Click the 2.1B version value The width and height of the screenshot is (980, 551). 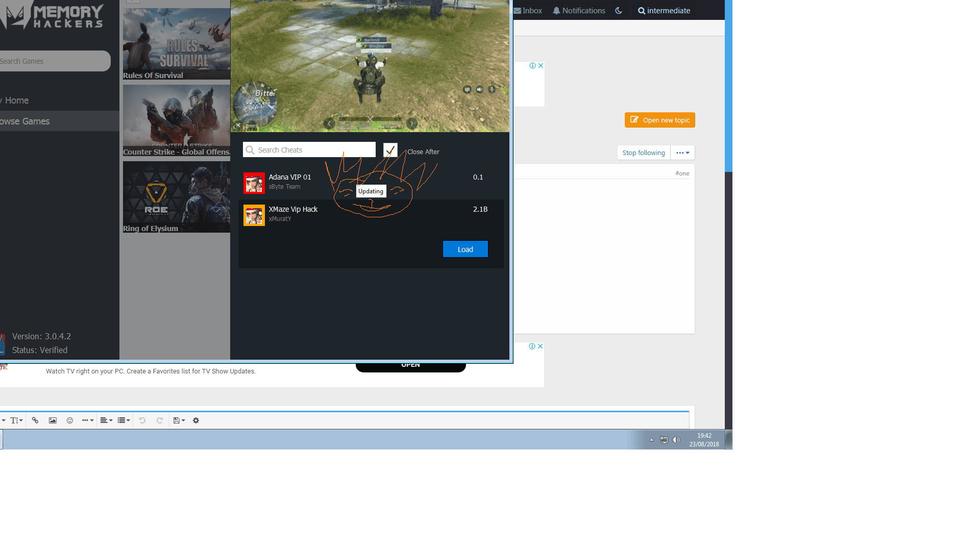click(480, 209)
